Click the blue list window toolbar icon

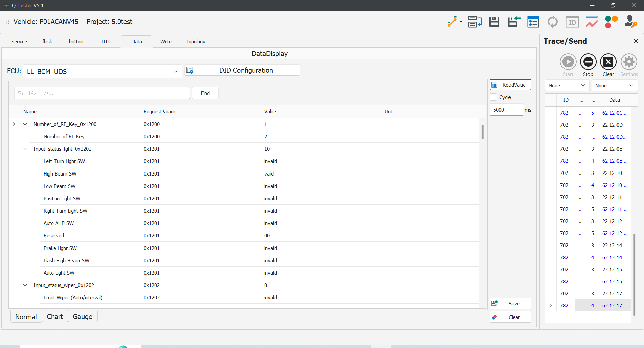point(533,22)
